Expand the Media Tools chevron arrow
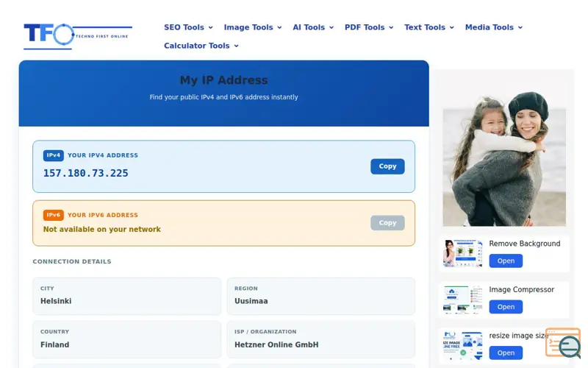Image resolution: width=588 pixels, height=368 pixels. tap(520, 27)
